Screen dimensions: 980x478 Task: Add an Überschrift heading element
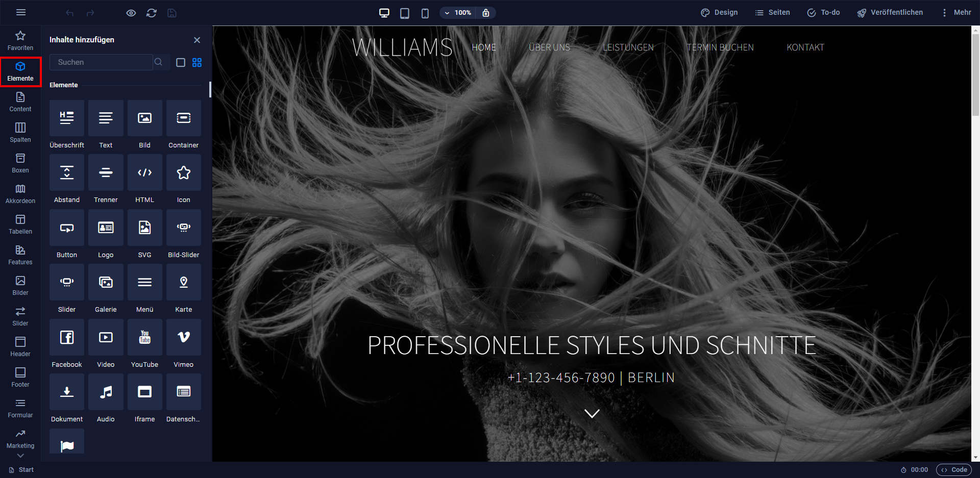pyautogui.click(x=67, y=125)
